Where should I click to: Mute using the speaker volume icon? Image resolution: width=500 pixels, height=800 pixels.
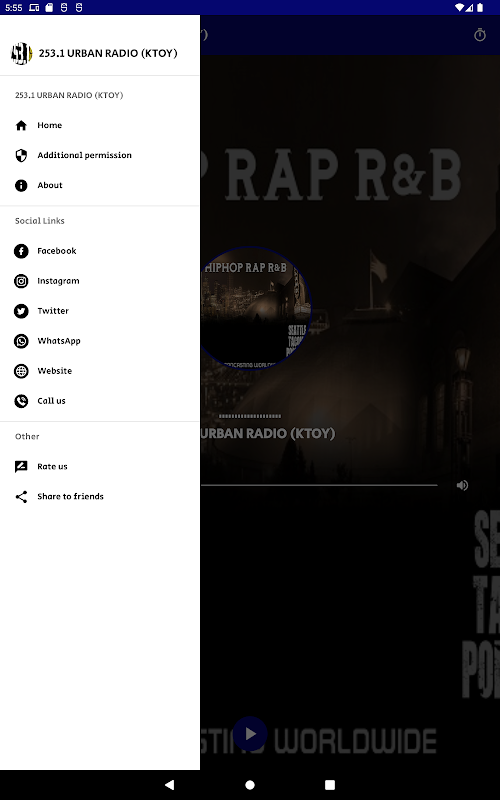click(462, 485)
